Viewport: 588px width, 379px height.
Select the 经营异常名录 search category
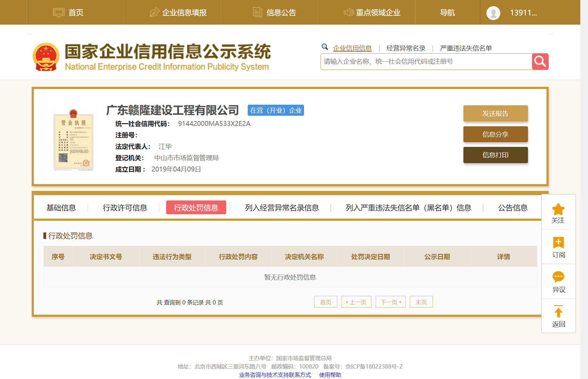(406, 48)
